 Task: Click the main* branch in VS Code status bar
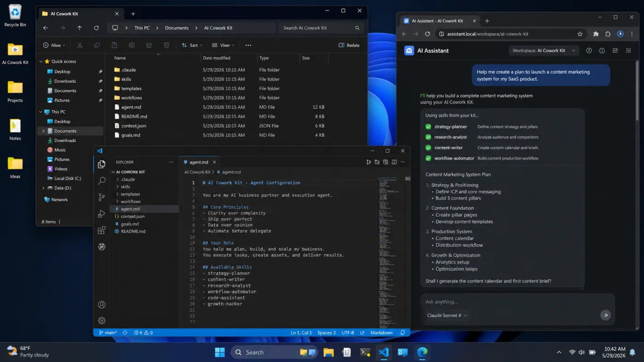click(108, 333)
